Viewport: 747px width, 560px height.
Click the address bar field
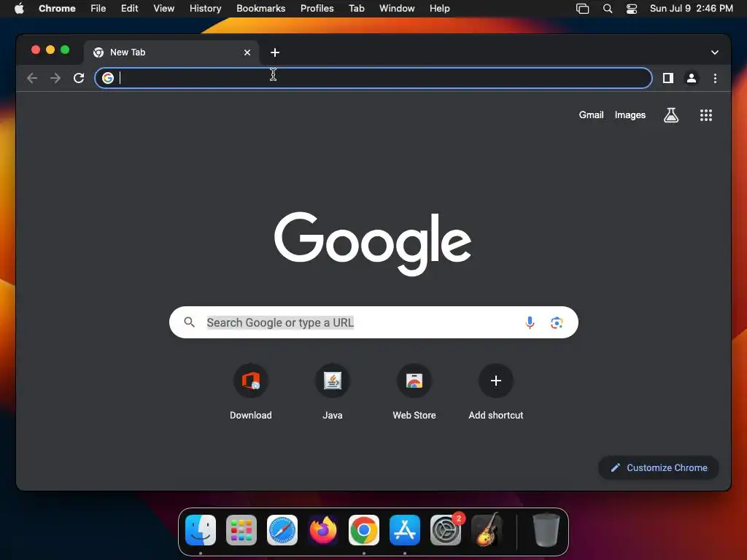373,78
